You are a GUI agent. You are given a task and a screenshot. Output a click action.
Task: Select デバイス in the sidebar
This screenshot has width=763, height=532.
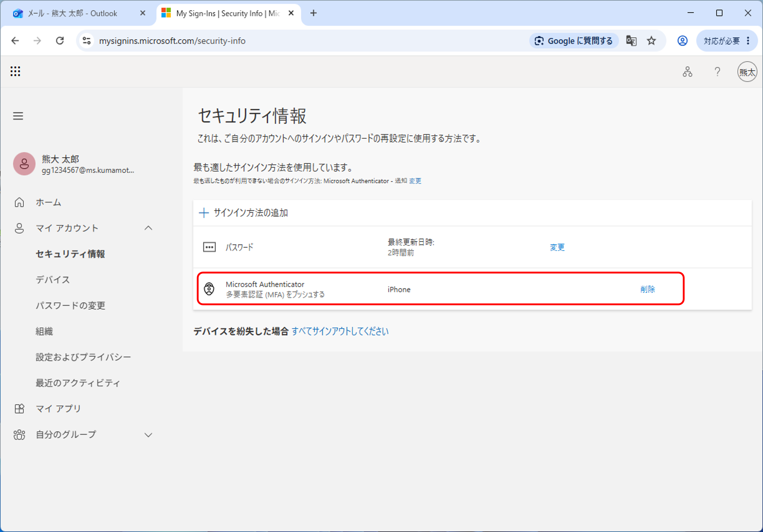pyautogui.click(x=53, y=280)
